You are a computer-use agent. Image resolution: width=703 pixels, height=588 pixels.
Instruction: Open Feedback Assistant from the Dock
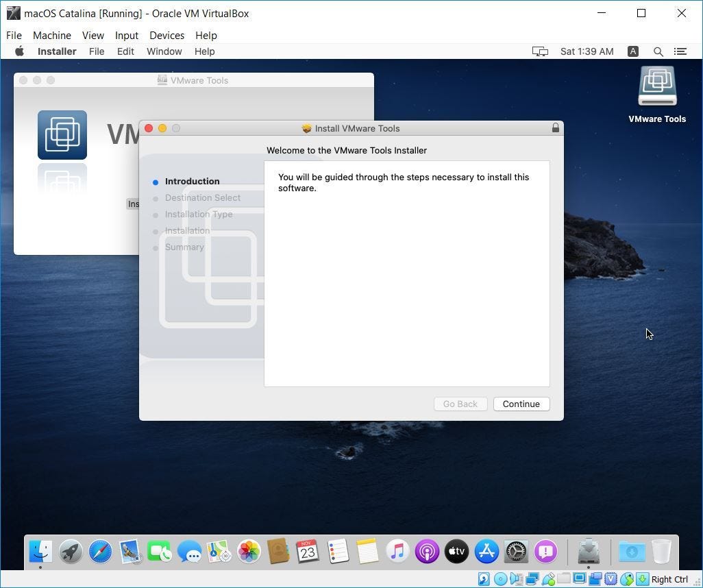(545, 551)
